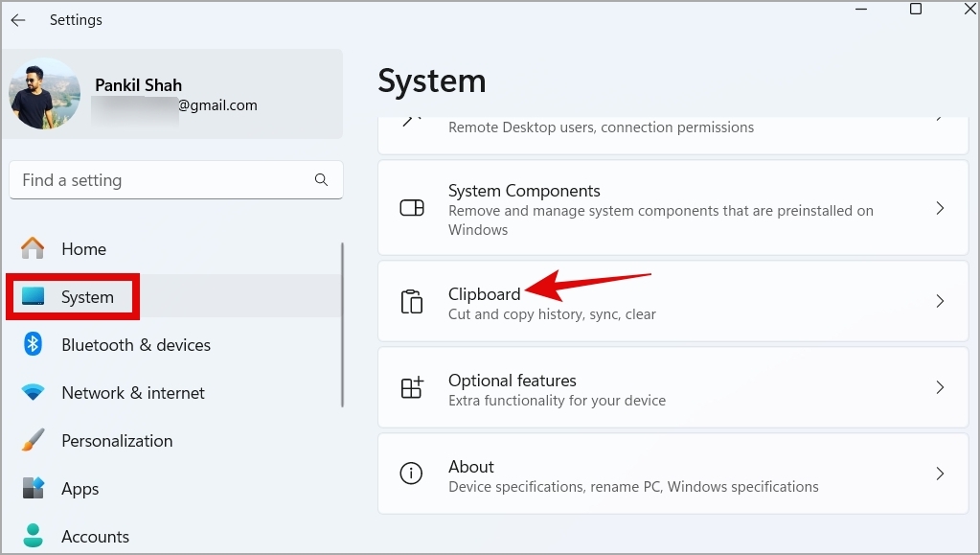Click the Remote Desktop icon
The width and height of the screenshot is (980, 555).
click(412, 121)
